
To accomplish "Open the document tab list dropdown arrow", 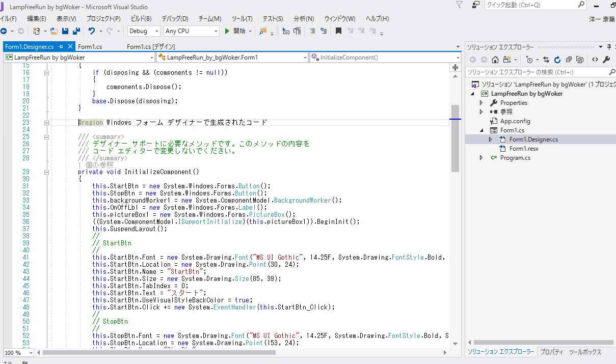I will (x=458, y=47).
